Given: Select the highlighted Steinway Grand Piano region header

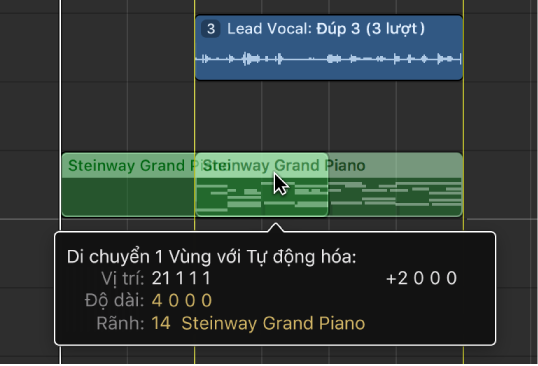Looking at the screenshot, I should [x=261, y=165].
